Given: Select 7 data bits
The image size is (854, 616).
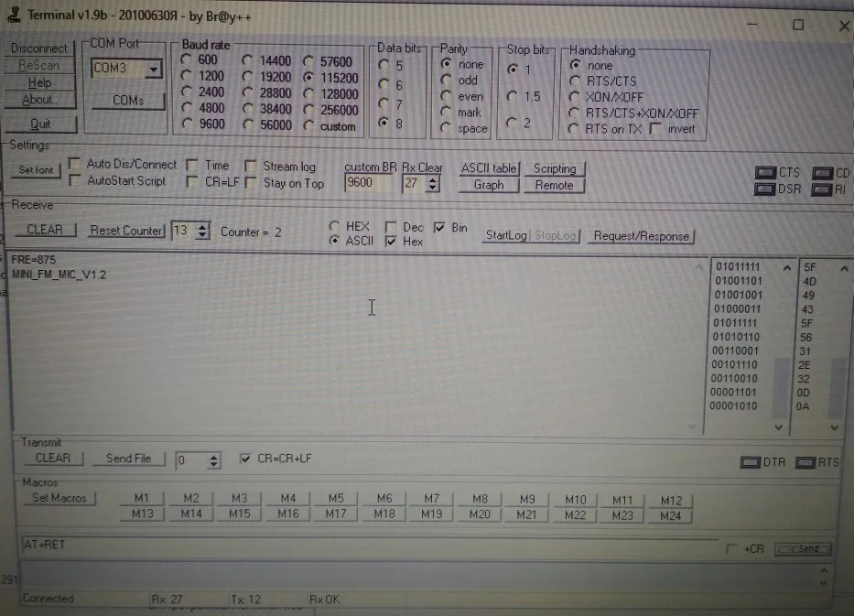Looking at the screenshot, I should pyautogui.click(x=384, y=104).
